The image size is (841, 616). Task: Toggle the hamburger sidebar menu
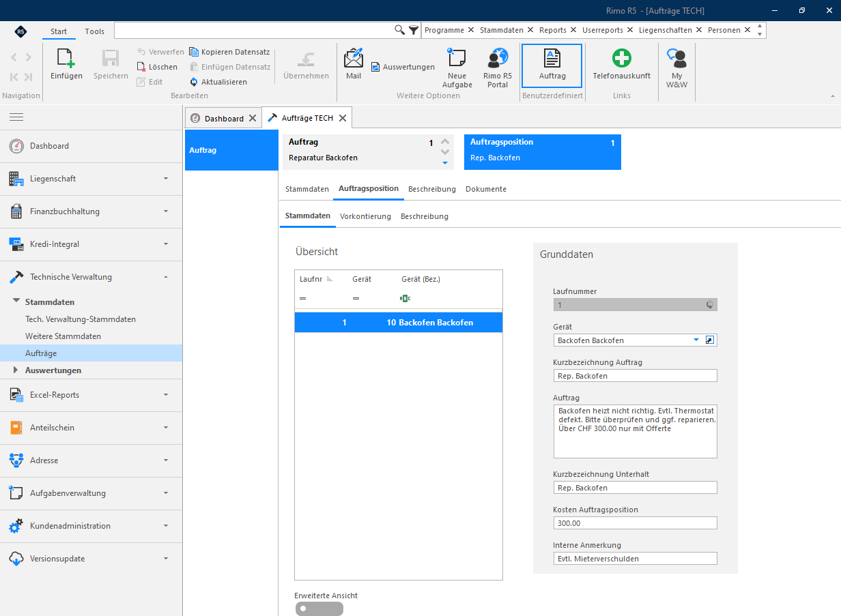point(16,117)
